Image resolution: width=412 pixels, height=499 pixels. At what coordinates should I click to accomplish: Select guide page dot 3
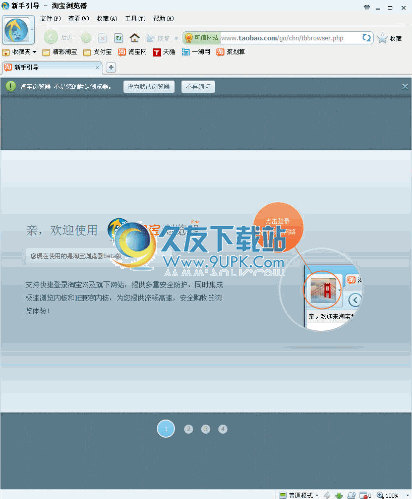tap(206, 429)
